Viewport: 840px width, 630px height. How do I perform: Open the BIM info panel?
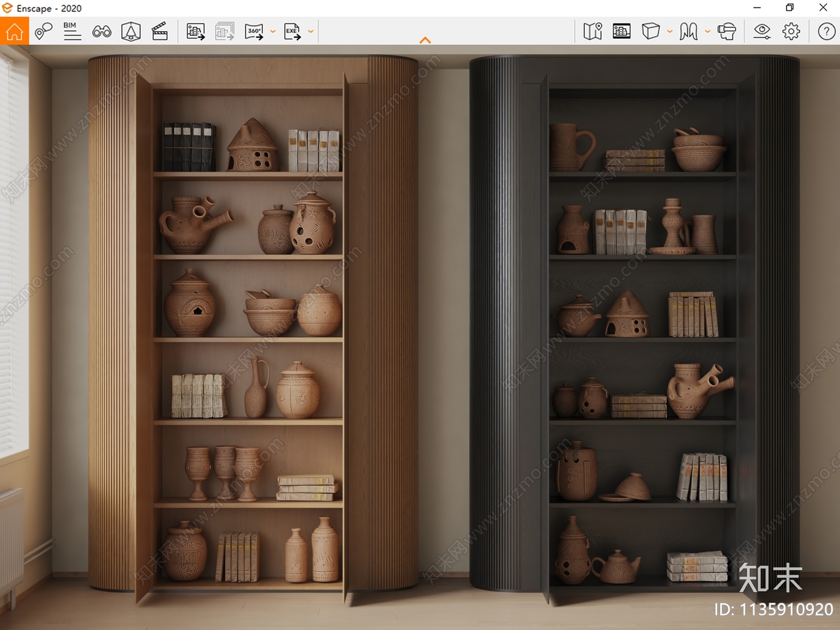(x=72, y=31)
